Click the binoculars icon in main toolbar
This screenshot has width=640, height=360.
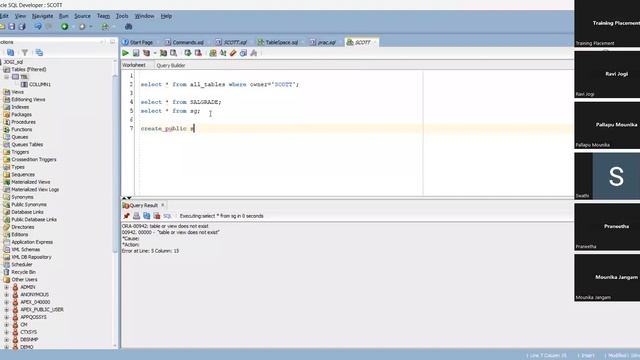click(129, 27)
